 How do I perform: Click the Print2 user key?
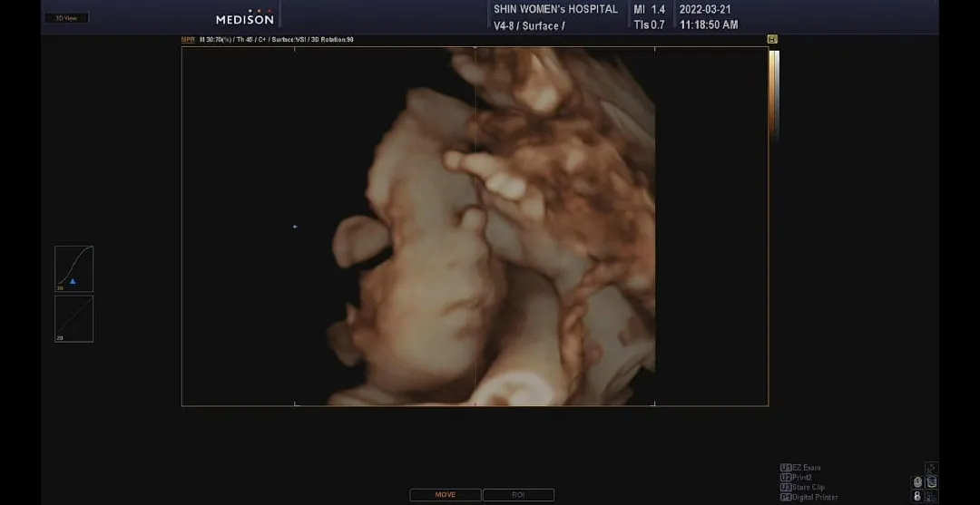click(796, 478)
